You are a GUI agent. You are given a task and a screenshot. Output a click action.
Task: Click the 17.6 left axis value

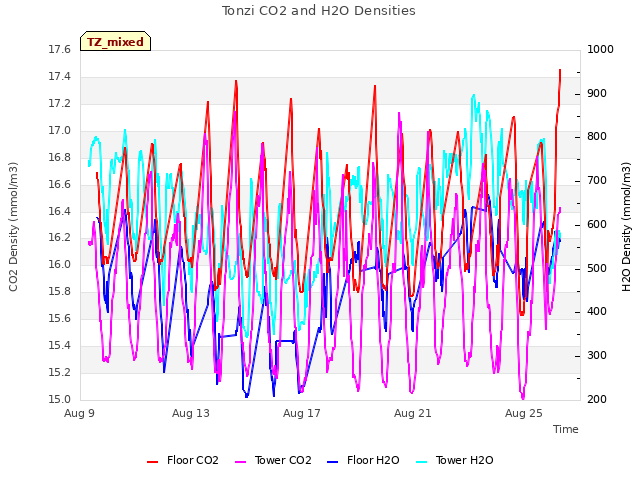[x=60, y=50]
